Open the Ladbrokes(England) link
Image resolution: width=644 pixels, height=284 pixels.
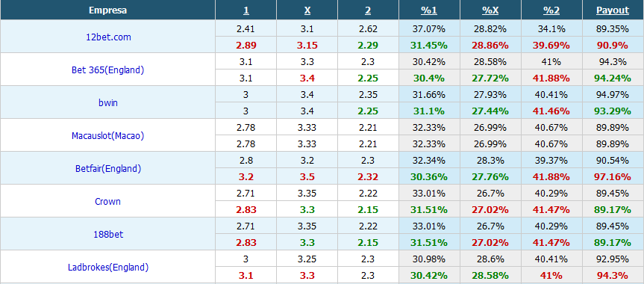tap(108, 268)
